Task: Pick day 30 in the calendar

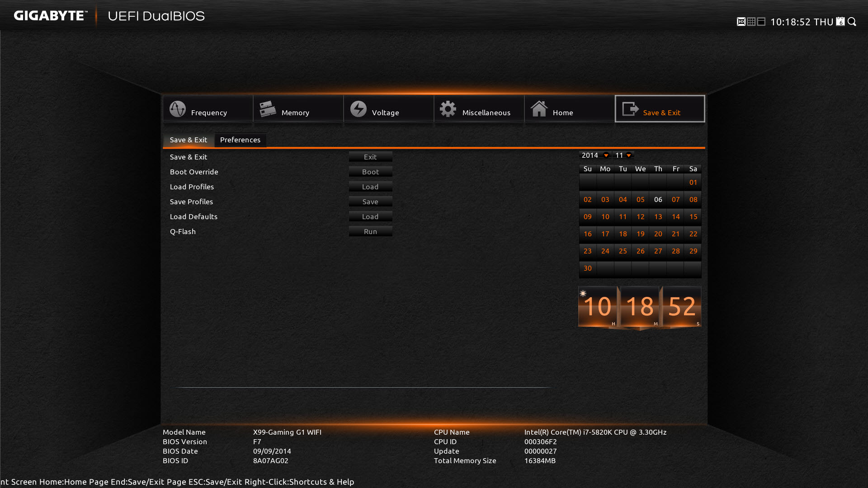Action: (587, 268)
